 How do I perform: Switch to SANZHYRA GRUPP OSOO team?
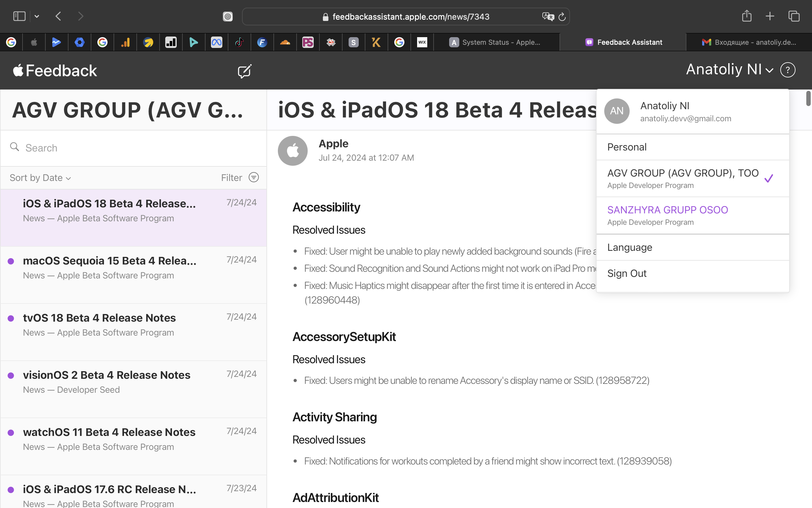pyautogui.click(x=692, y=215)
